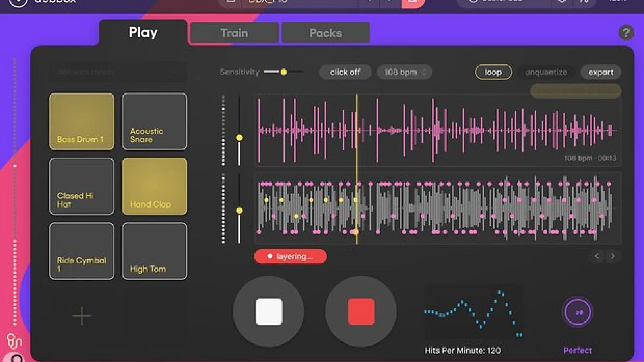Click the export button

tap(601, 72)
